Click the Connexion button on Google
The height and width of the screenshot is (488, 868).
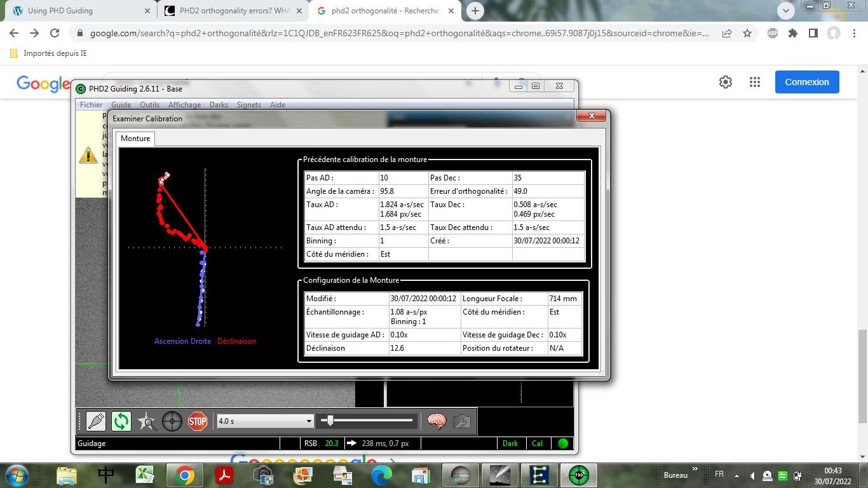807,82
